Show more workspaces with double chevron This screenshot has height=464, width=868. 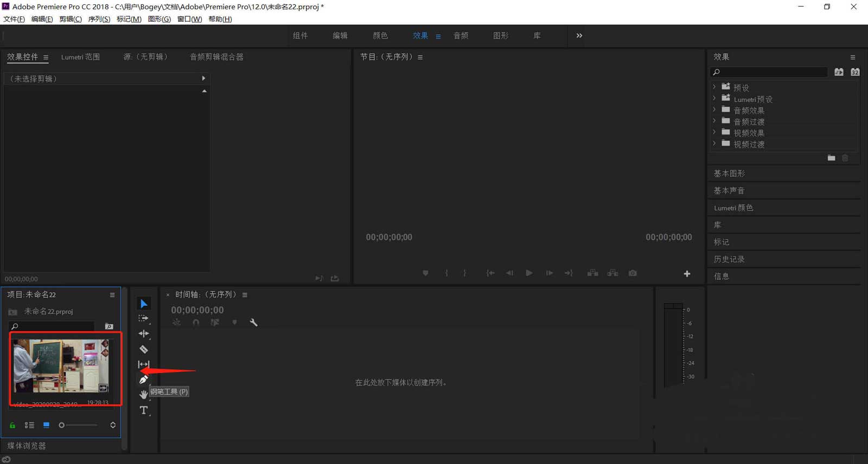click(x=579, y=36)
